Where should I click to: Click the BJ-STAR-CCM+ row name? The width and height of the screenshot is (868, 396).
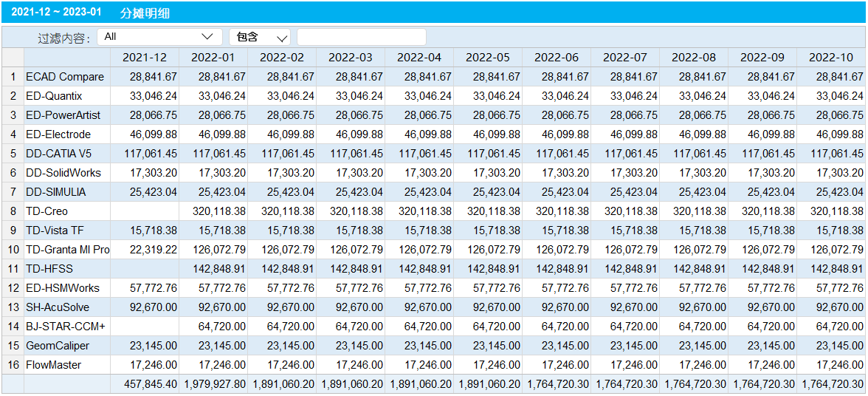point(65,327)
